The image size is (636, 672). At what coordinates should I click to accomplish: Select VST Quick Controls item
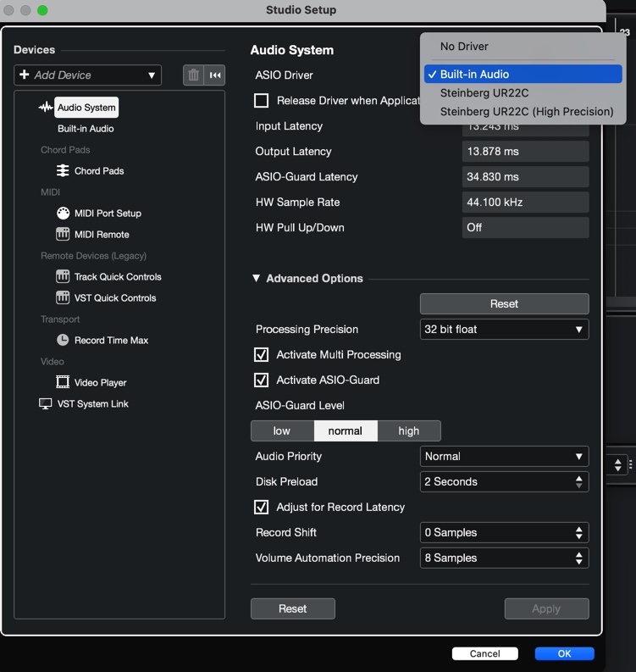tap(115, 297)
